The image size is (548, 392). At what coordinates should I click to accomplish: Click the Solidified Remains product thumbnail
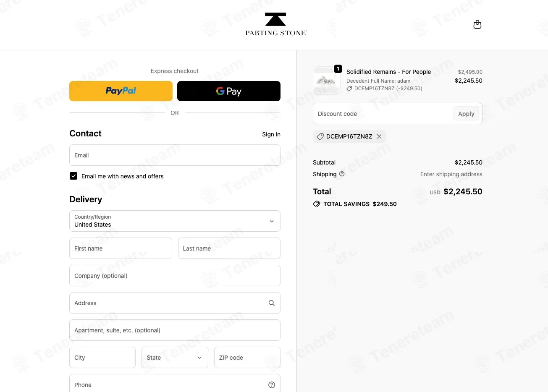[327, 80]
